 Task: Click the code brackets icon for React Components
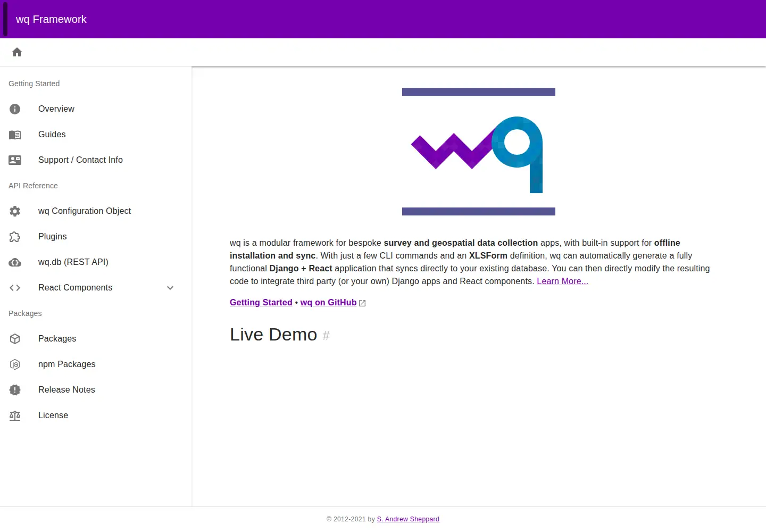(15, 288)
